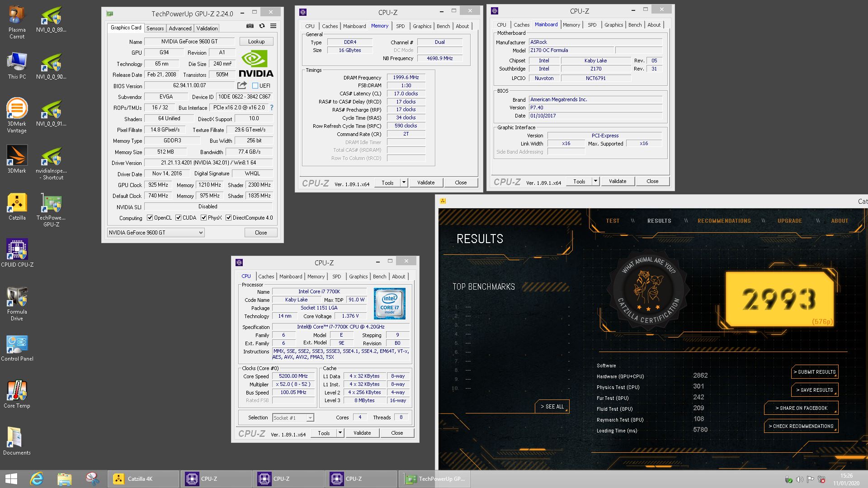Launch 3DMark desktop shortcut

point(17,159)
